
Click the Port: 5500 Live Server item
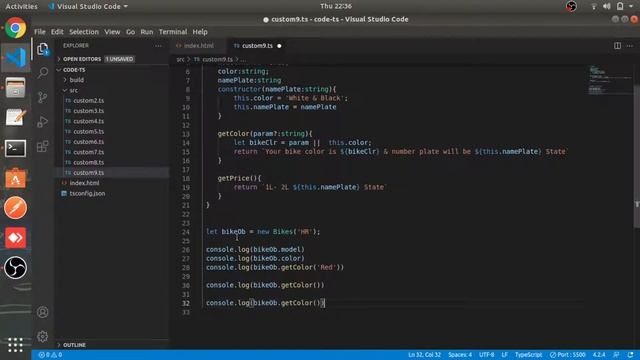click(567, 355)
